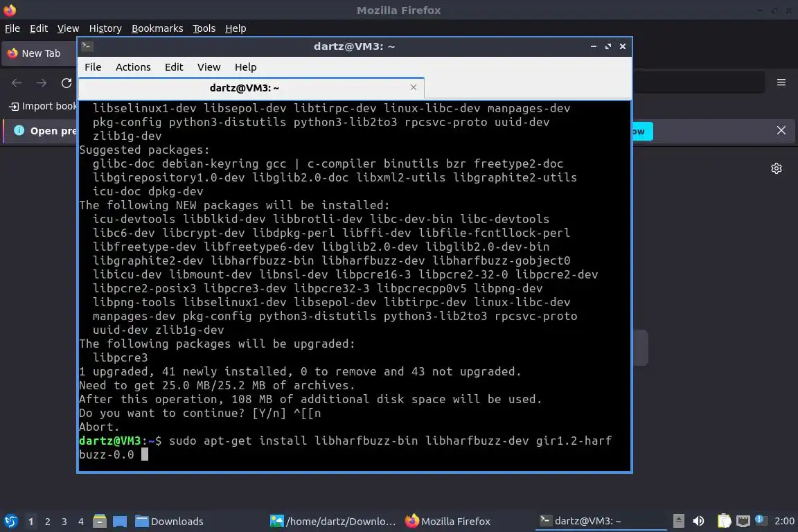
Task: Open the terminal View menu
Action: pyautogui.click(x=209, y=67)
